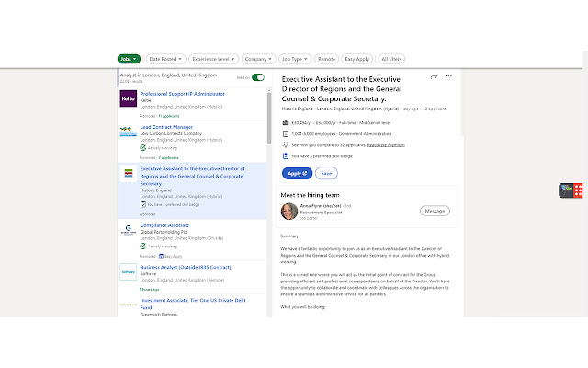
Task: Click '5 hours ago' under Business Analyst job
Action: (x=149, y=290)
